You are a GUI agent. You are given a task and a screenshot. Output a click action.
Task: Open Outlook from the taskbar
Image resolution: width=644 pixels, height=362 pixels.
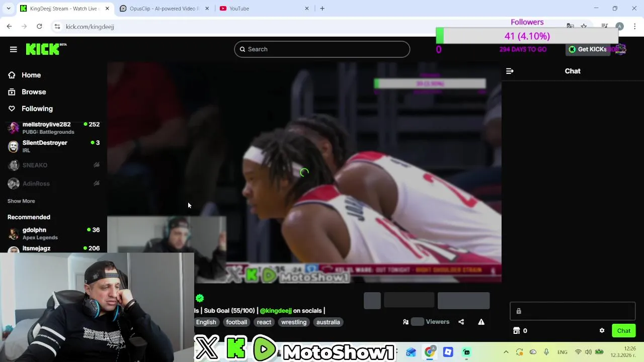411,352
